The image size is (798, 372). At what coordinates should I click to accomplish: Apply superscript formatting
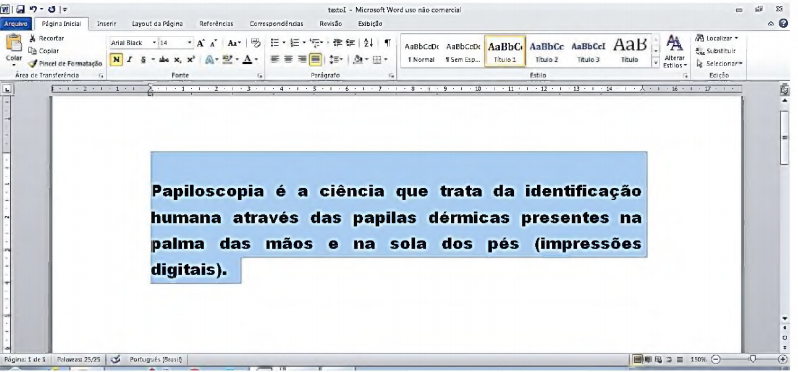click(x=191, y=60)
